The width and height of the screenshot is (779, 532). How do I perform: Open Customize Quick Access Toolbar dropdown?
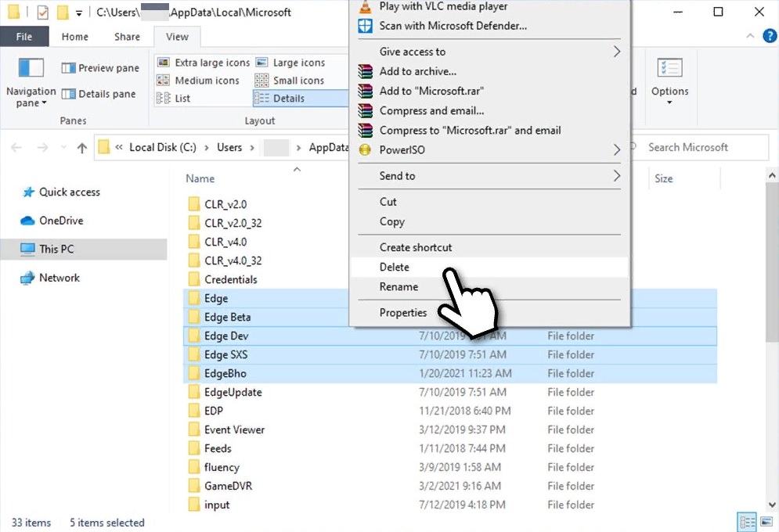(79, 13)
